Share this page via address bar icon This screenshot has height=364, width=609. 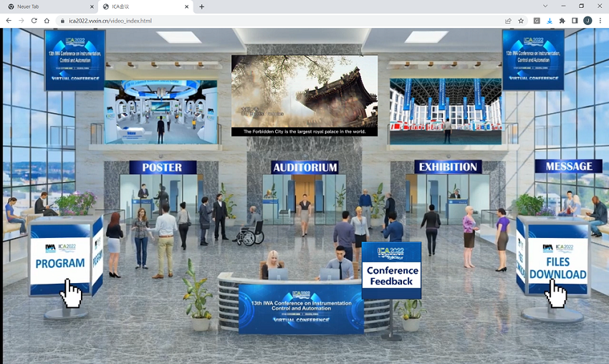(x=508, y=21)
